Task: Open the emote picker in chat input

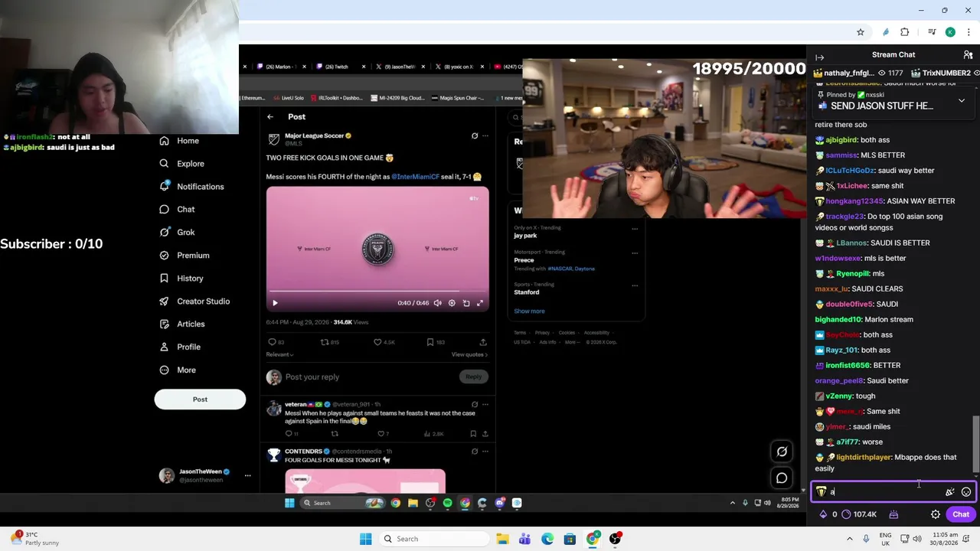Action: point(966,492)
